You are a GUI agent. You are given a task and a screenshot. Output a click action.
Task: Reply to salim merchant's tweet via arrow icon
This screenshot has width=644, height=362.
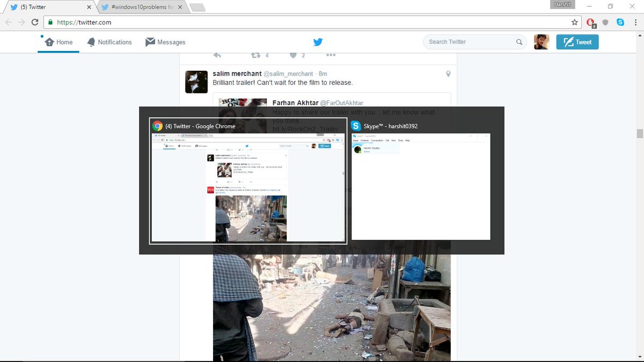coord(217,55)
